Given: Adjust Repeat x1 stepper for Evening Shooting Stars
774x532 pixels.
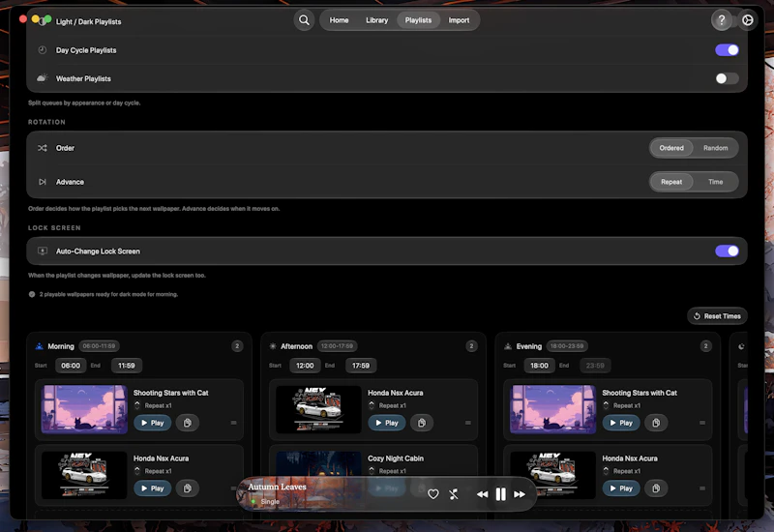Looking at the screenshot, I should [607, 405].
